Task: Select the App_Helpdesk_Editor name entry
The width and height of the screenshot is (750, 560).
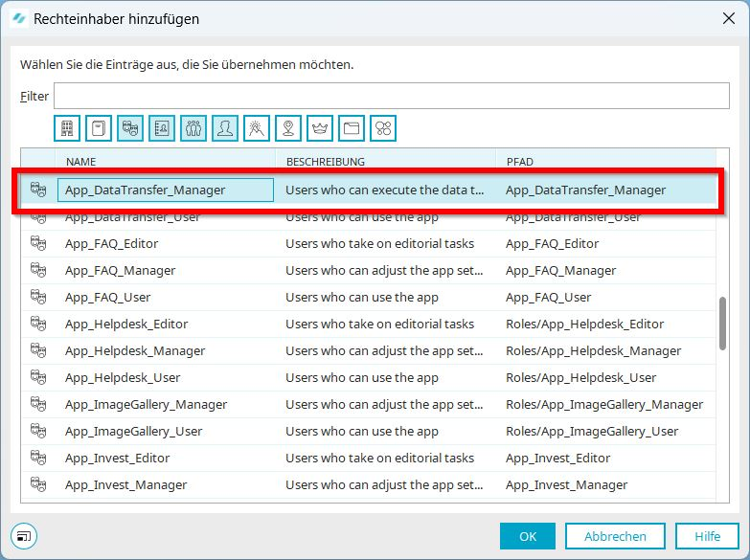Action: pyautogui.click(x=126, y=324)
